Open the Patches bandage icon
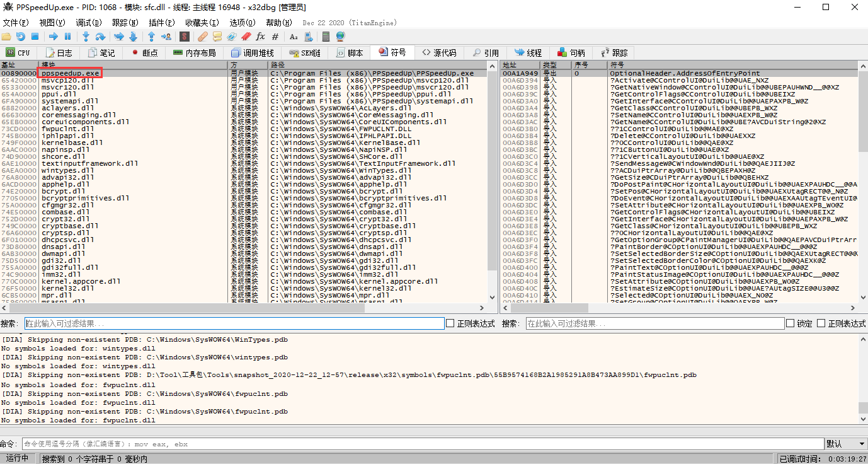 pos(203,37)
